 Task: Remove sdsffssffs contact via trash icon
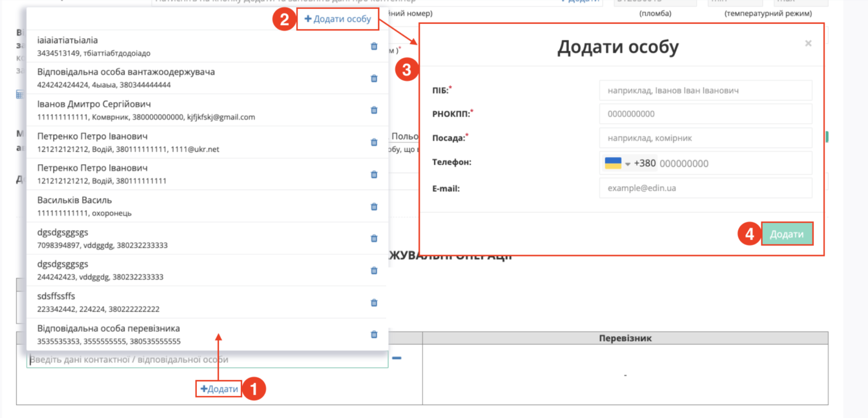pyautogui.click(x=374, y=303)
